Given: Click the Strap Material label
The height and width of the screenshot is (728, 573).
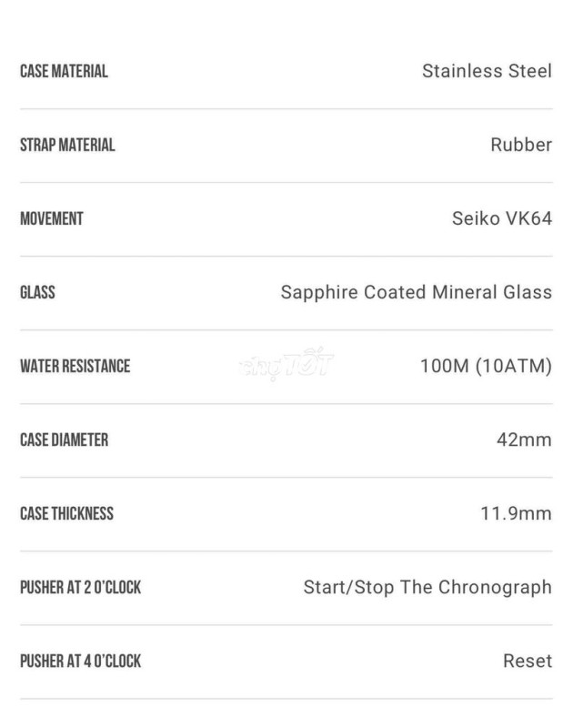Looking at the screenshot, I should click(x=67, y=145).
